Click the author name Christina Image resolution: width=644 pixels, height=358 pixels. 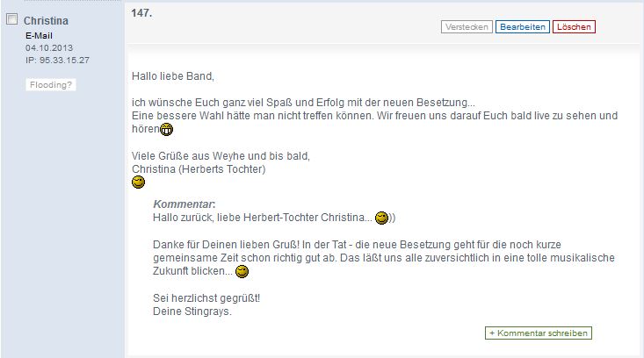pos(46,20)
